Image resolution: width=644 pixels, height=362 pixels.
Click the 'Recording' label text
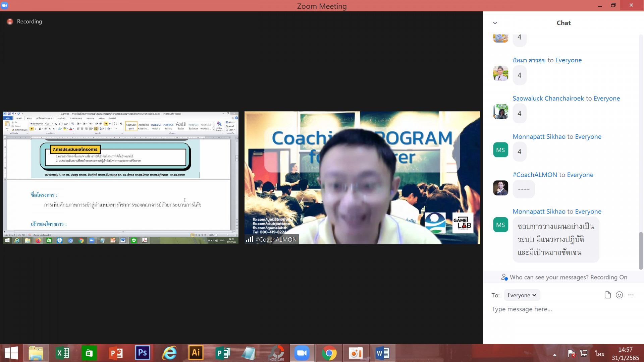30,21
